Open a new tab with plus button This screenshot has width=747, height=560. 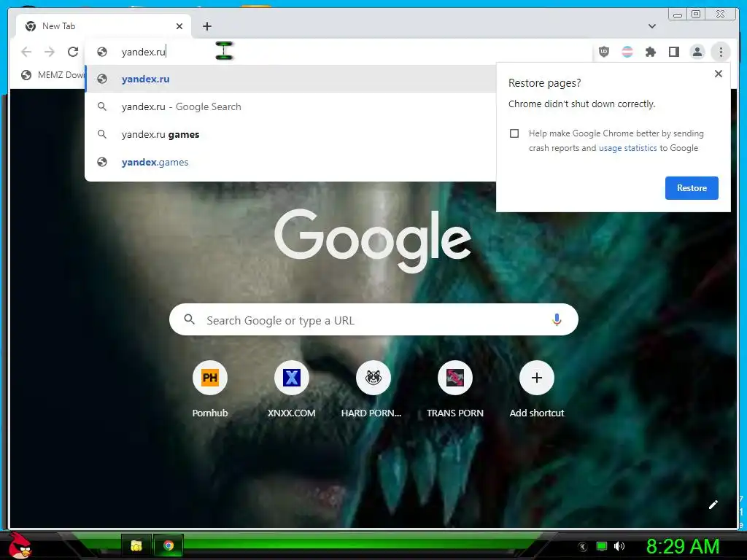coord(206,26)
